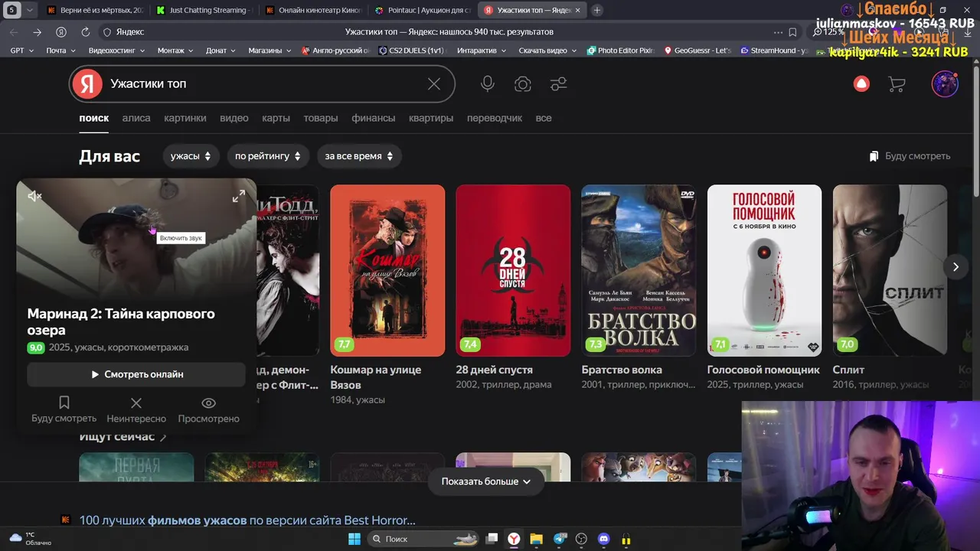Open the Сплит movie poster
Image resolution: width=980 pixels, height=551 pixels.
[x=890, y=270]
